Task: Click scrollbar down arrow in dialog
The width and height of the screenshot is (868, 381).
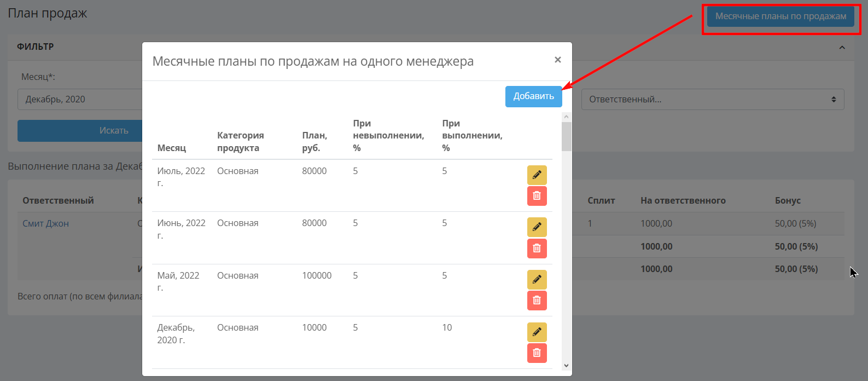Action: click(x=567, y=365)
